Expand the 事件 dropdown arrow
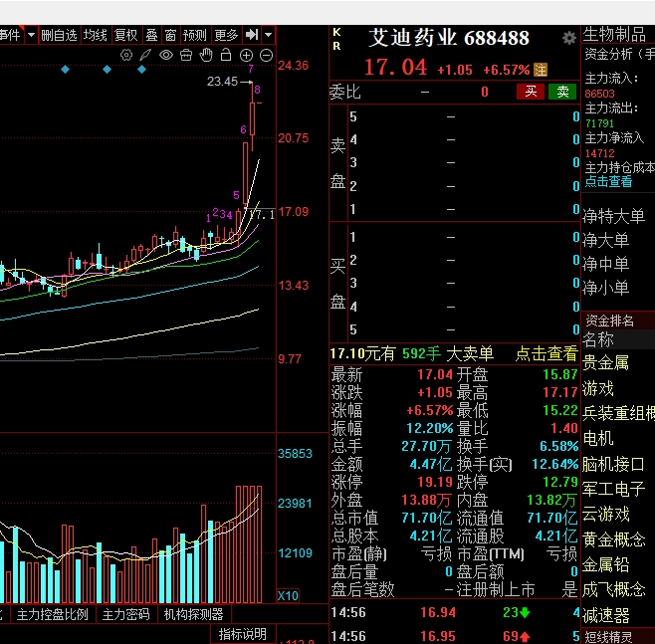 click(x=31, y=35)
